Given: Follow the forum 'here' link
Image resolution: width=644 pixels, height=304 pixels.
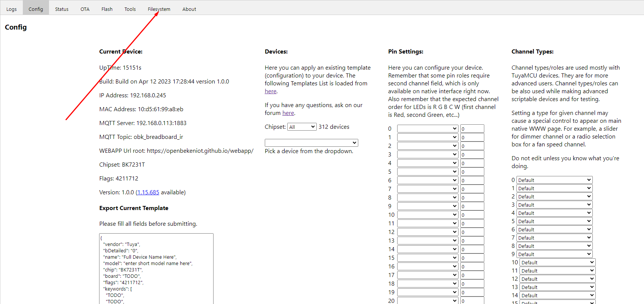Looking at the screenshot, I should tap(288, 113).
